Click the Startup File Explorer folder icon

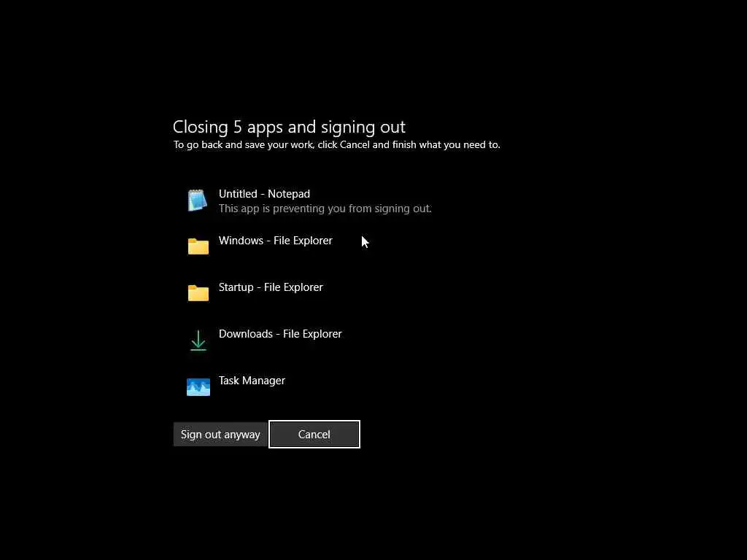[198, 293]
